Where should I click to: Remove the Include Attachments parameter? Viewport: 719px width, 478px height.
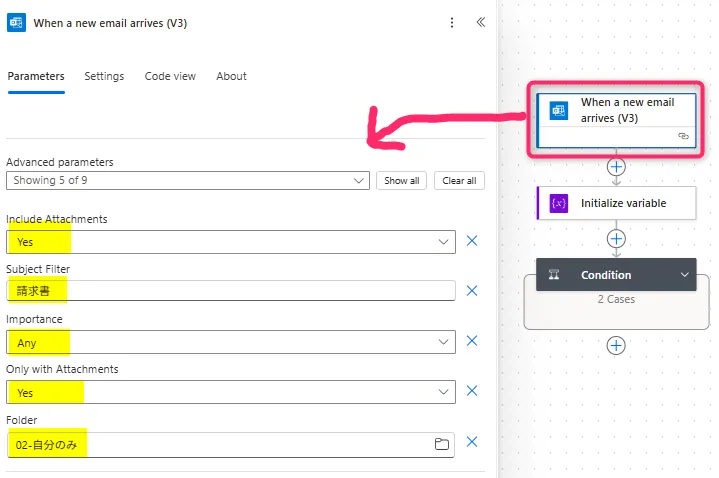point(472,241)
